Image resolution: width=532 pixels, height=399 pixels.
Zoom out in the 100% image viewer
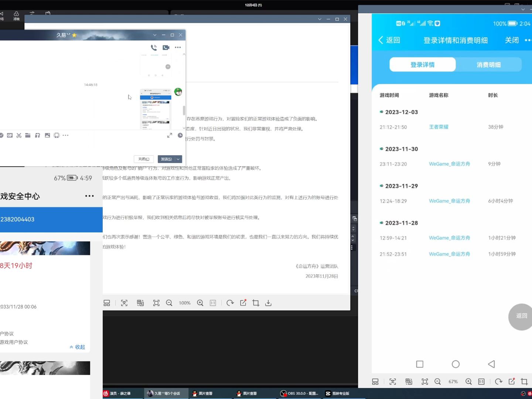click(169, 303)
